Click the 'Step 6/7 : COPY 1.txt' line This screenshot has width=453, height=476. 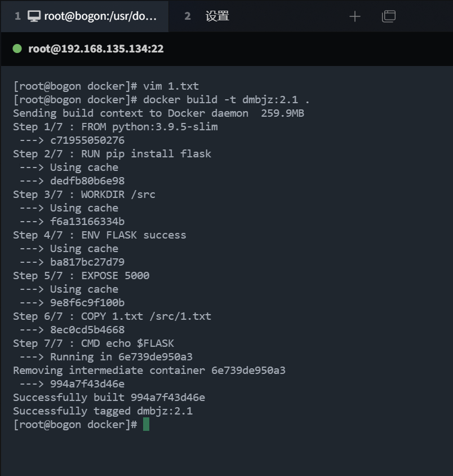(x=112, y=316)
